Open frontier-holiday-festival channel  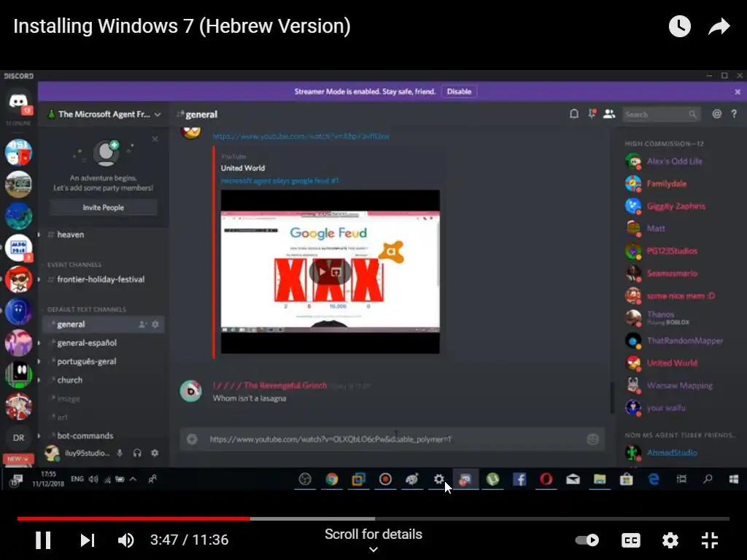[x=101, y=279]
